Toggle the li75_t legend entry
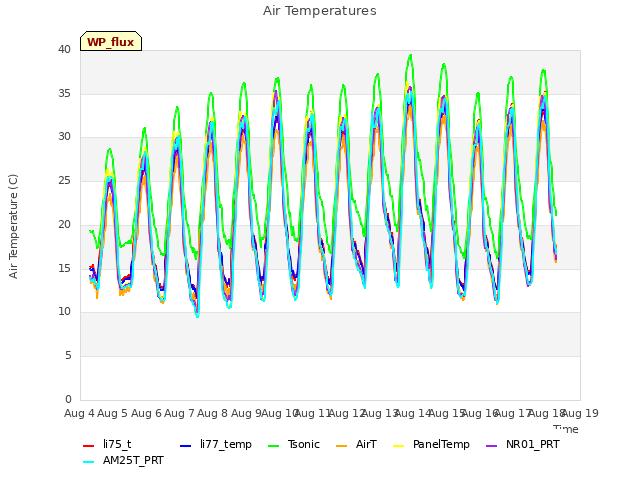640x480 pixels. [x=107, y=444]
